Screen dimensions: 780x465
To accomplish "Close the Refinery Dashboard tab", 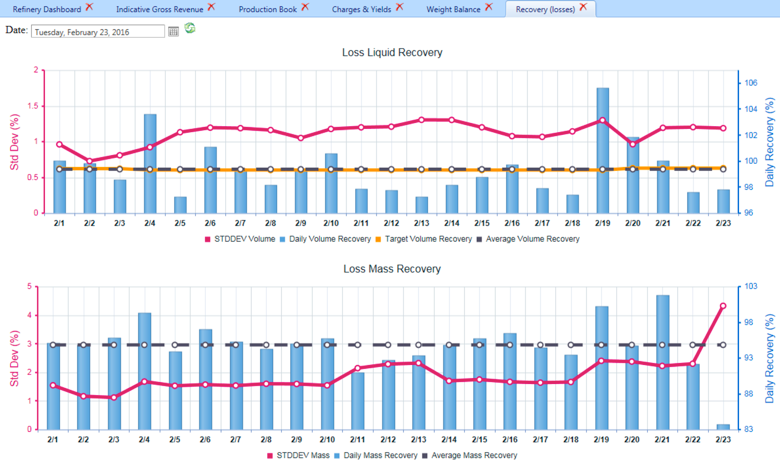I will tap(89, 7).
